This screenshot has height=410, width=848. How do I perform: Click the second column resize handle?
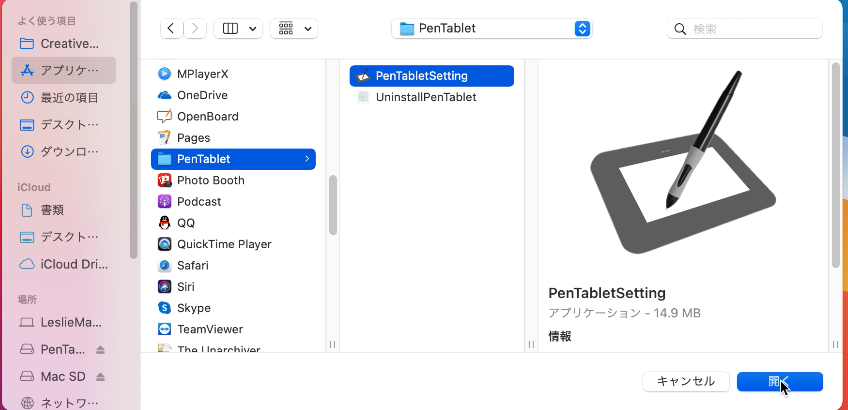tap(531, 345)
